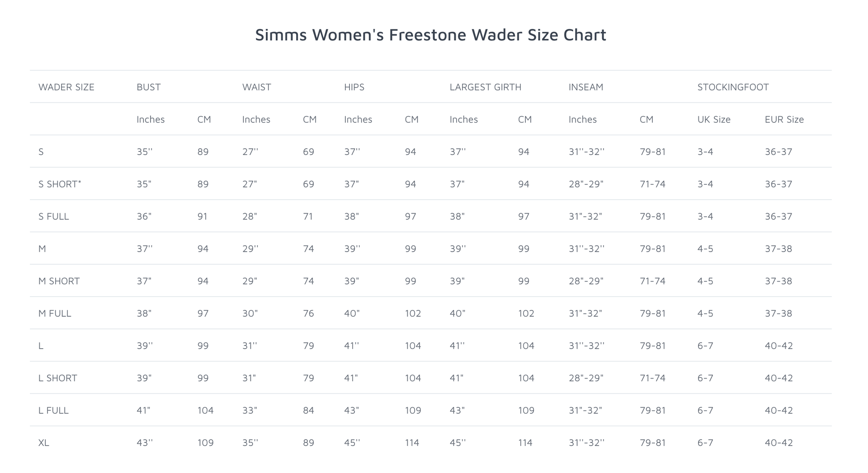Click the L FULL row label

tap(53, 411)
